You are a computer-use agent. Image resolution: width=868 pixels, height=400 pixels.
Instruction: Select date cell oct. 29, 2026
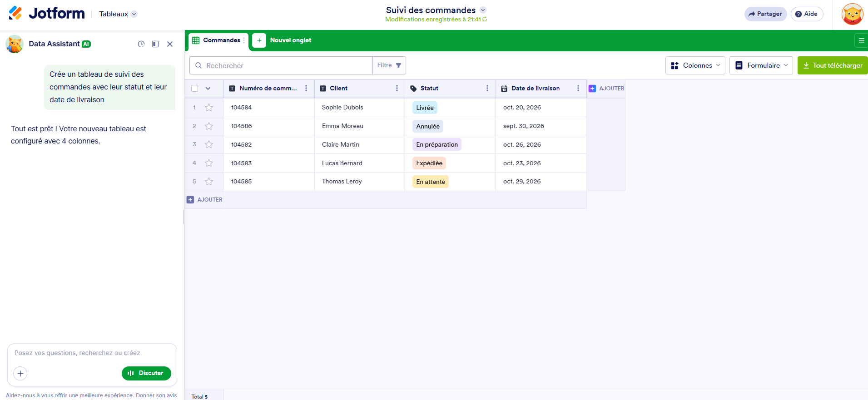(541, 182)
